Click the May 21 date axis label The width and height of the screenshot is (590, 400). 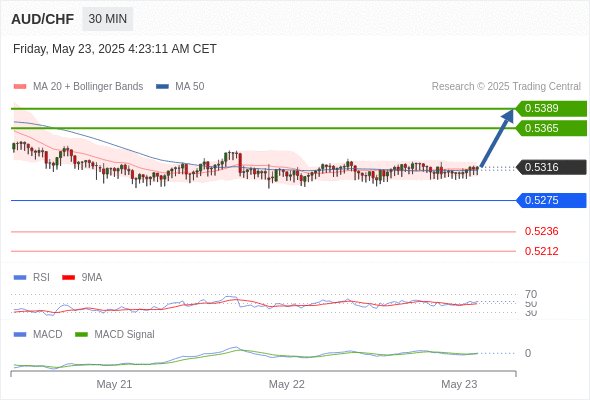click(x=114, y=384)
